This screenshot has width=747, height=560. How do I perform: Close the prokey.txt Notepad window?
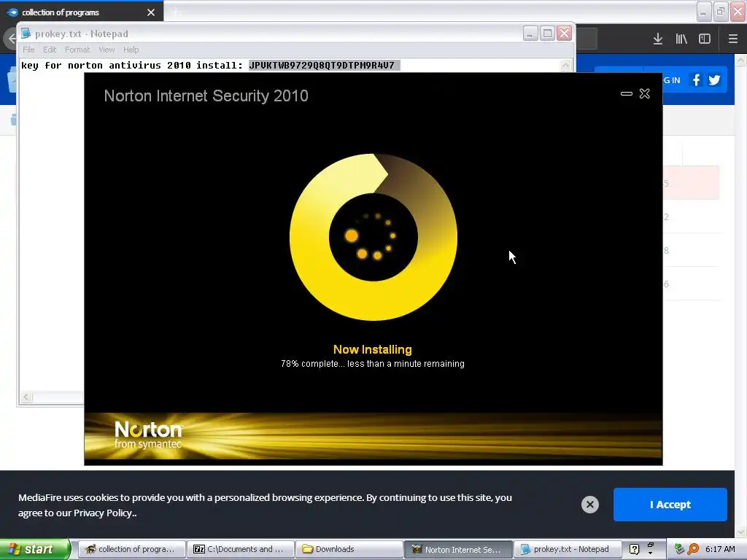click(565, 34)
